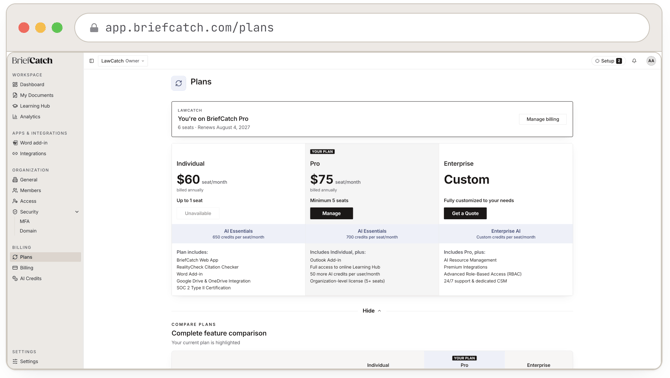This screenshot has height=378, width=670.
Task: Click the Plans sidebar icon
Action: click(15, 257)
